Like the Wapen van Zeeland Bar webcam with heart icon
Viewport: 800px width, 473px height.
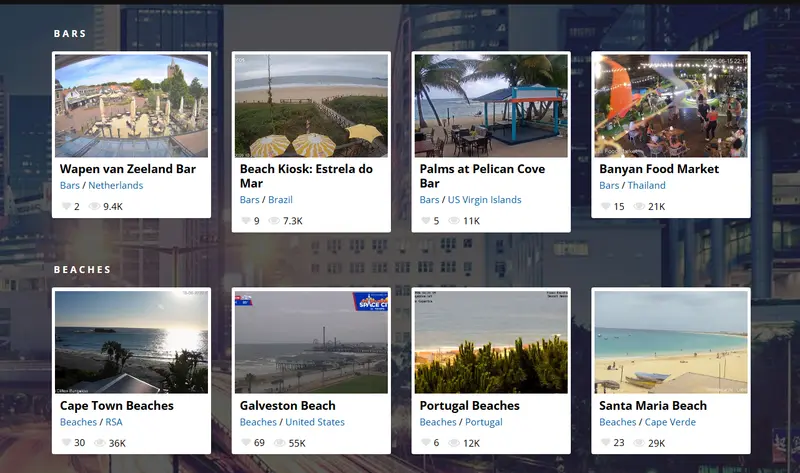[x=66, y=206]
